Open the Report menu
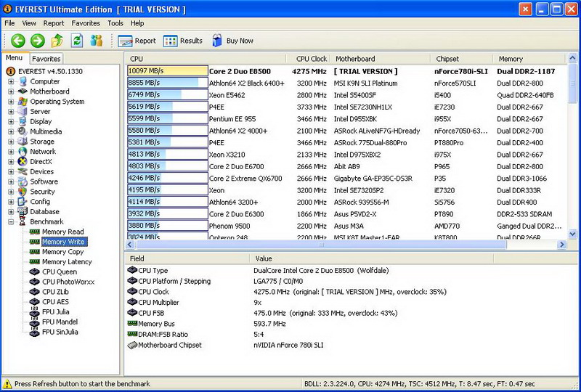The width and height of the screenshot is (581, 392). (x=54, y=23)
